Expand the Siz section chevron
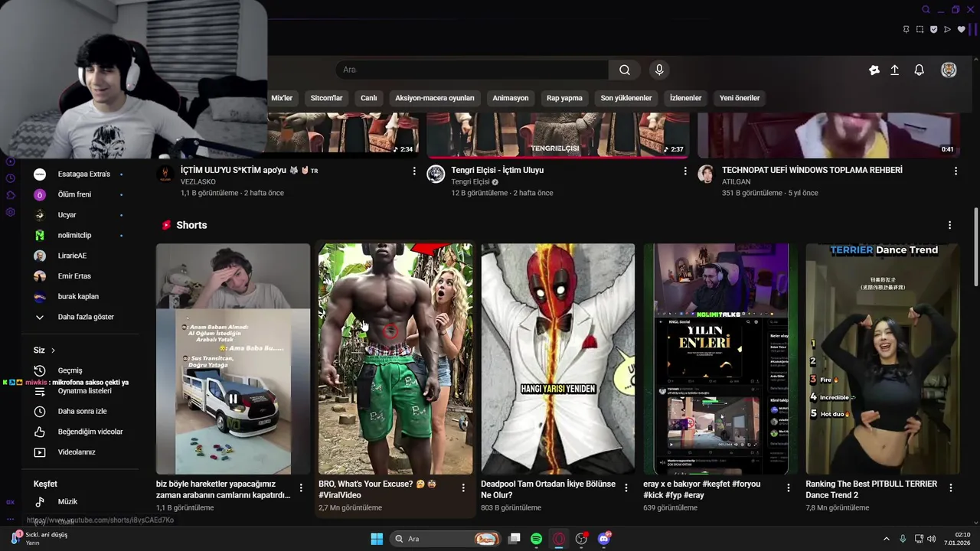This screenshot has height=551, width=980. click(x=53, y=350)
